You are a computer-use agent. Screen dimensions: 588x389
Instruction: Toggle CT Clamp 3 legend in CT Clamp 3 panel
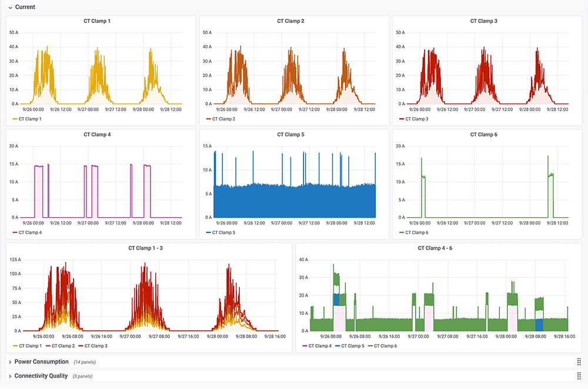(x=417, y=119)
